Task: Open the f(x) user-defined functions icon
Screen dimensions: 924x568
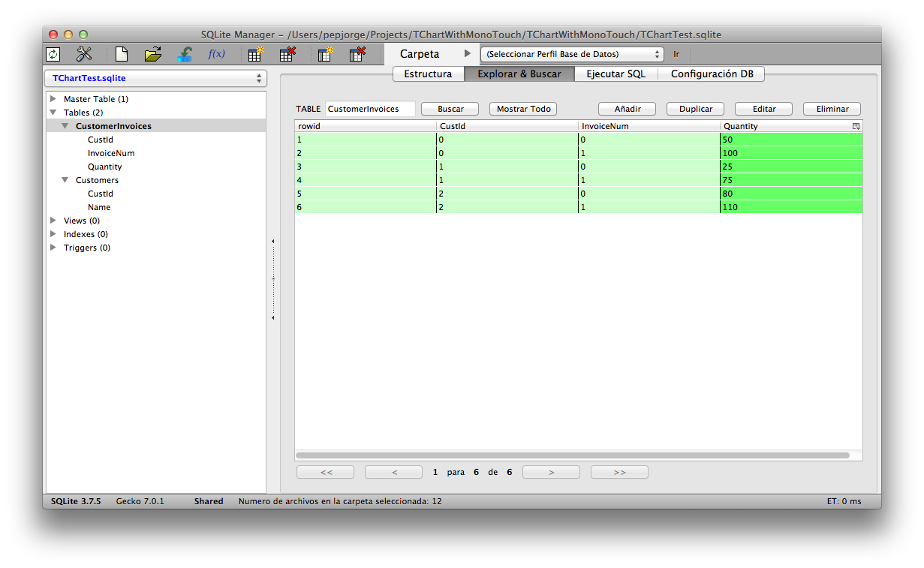Action: pyautogui.click(x=216, y=54)
